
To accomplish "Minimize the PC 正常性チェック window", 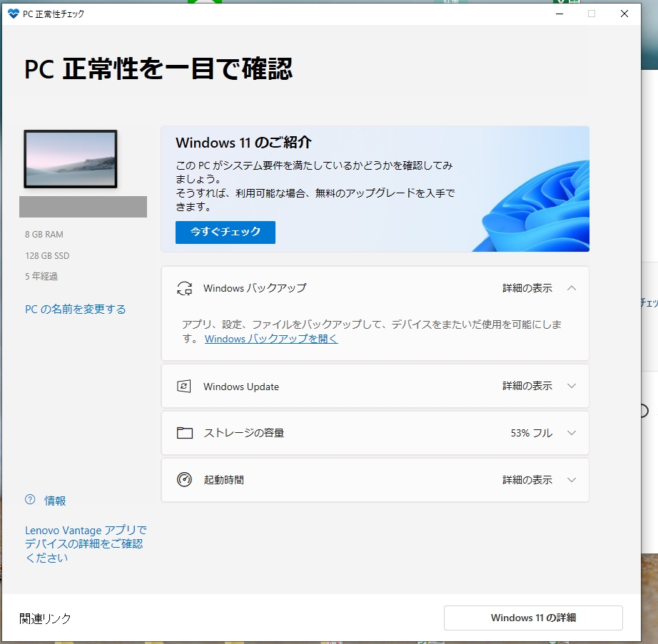I will tap(560, 14).
